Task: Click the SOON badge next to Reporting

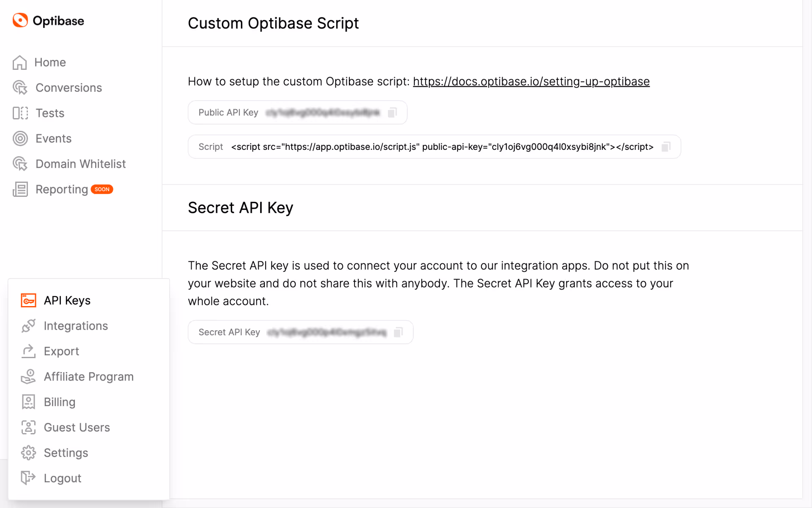Action: click(102, 189)
